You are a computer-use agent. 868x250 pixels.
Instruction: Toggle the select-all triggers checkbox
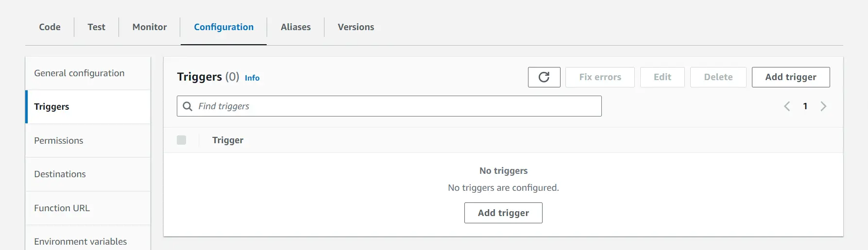(182, 140)
